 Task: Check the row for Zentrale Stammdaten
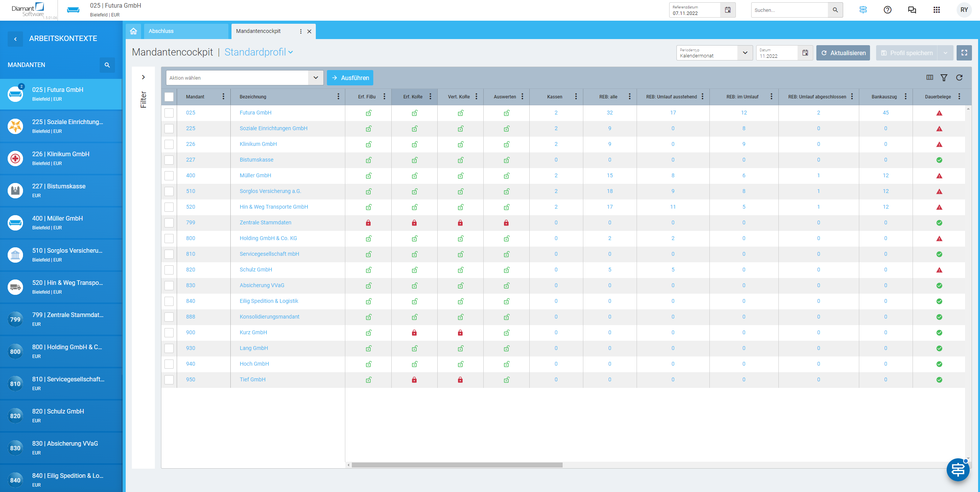tap(169, 223)
